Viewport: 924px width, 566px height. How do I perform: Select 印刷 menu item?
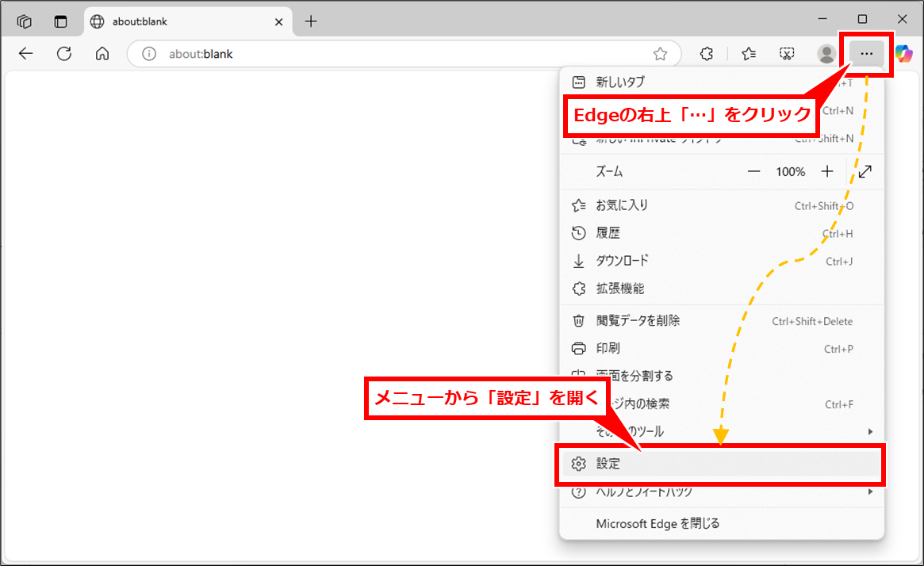pyautogui.click(x=722, y=349)
